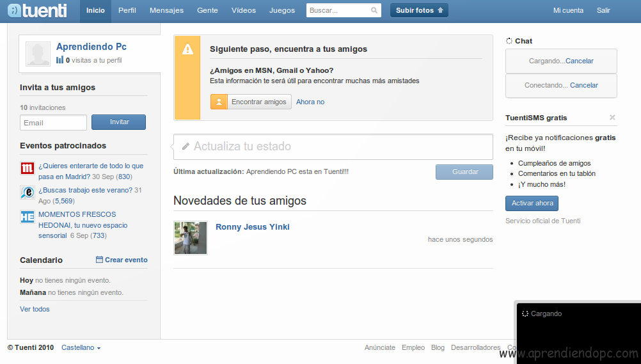641x364 pixels.
Task: Open the Castellano language dropdown
Action: pyautogui.click(x=81, y=348)
